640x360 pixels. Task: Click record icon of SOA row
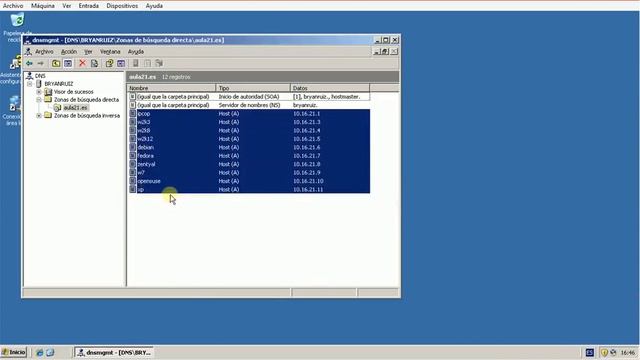(x=133, y=97)
